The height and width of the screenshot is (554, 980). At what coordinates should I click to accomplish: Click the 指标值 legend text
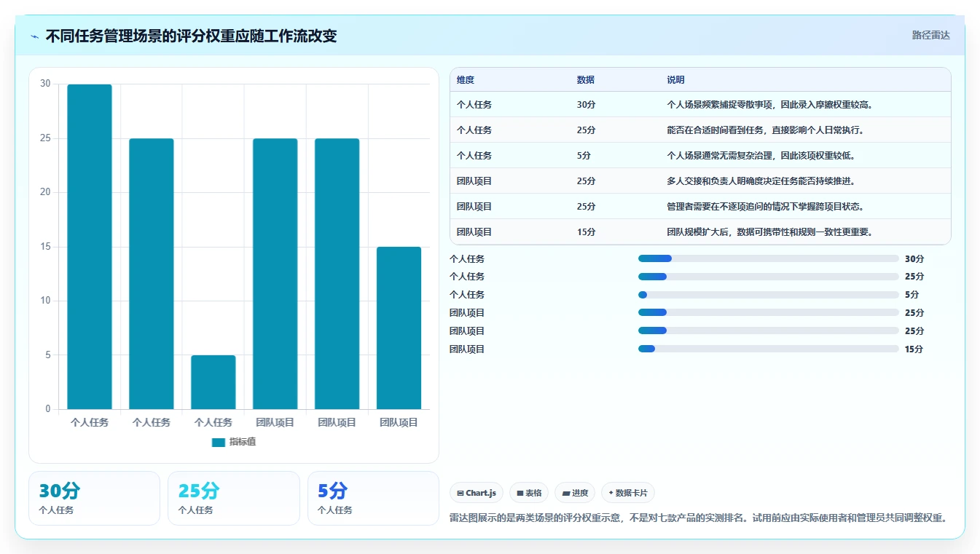pos(242,442)
